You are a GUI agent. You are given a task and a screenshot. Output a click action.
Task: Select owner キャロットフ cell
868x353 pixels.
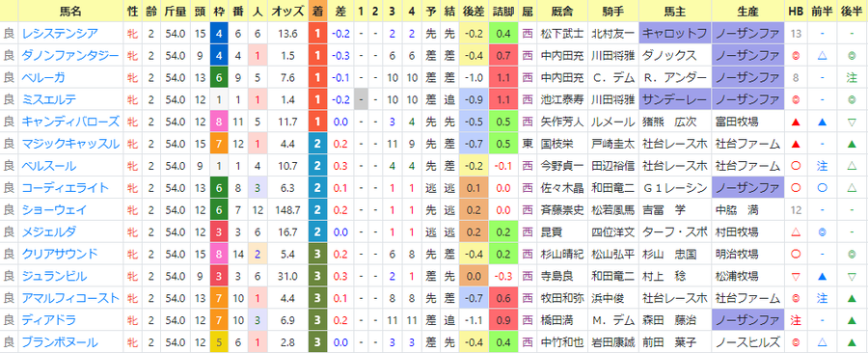pyautogui.click(x=675, y=34)
